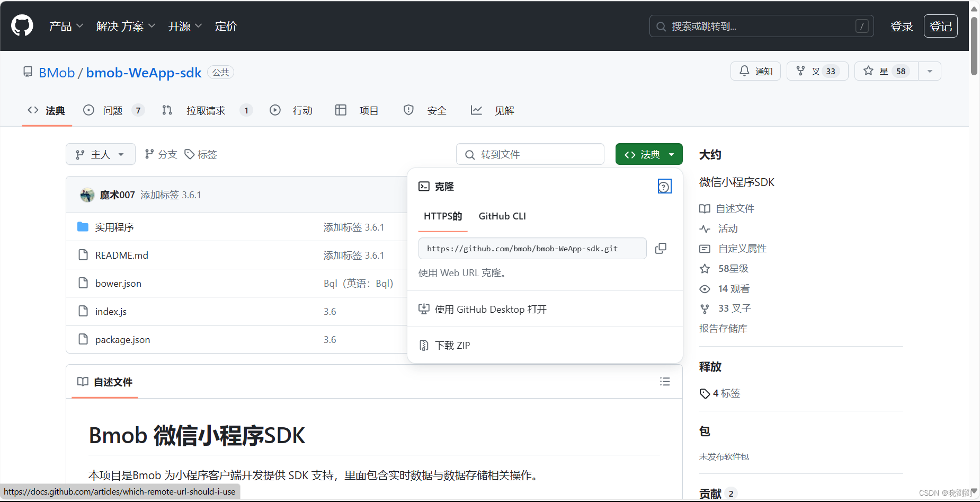Open the README table of contents icon
Image resolution: width=980 pixels, height=502 pixels.
coord(665,382)
